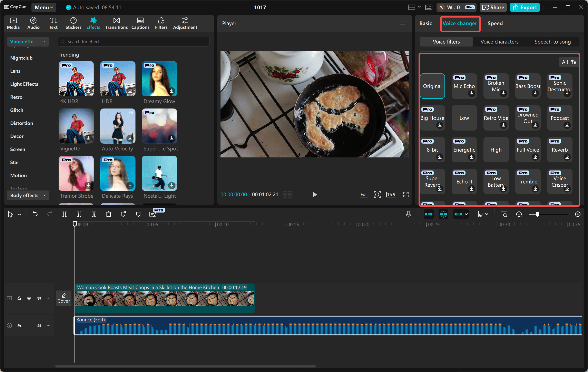Select the Dreamy Glow effect thumbnail
The height and width of the screenshot is (372, 588).
coord(159,79)
